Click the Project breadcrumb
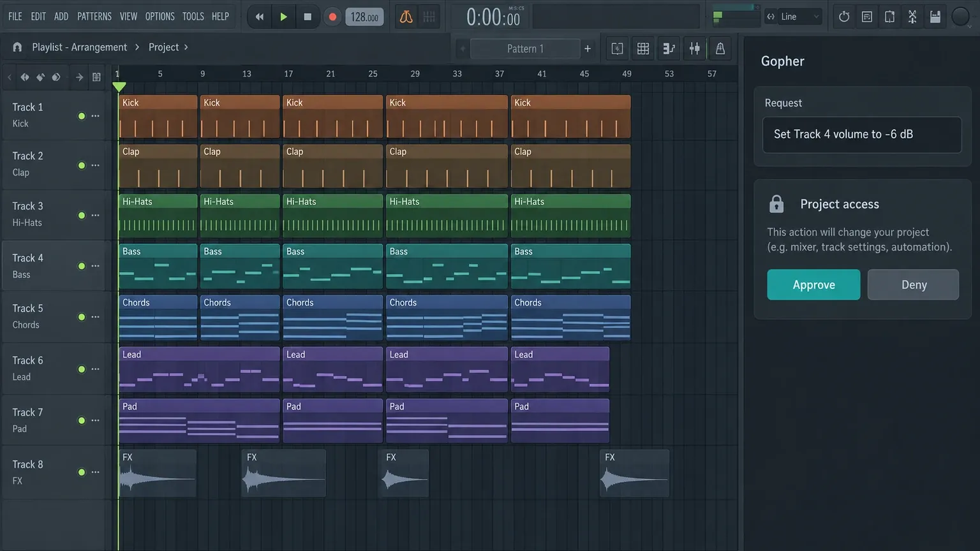This screenshot has width=980, height=551. coord(163,47)
